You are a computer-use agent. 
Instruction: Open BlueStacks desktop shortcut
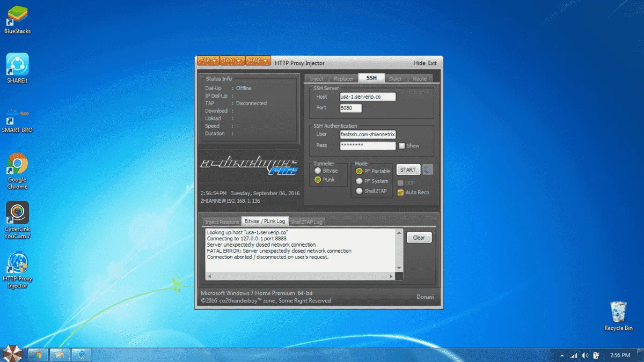17,19
